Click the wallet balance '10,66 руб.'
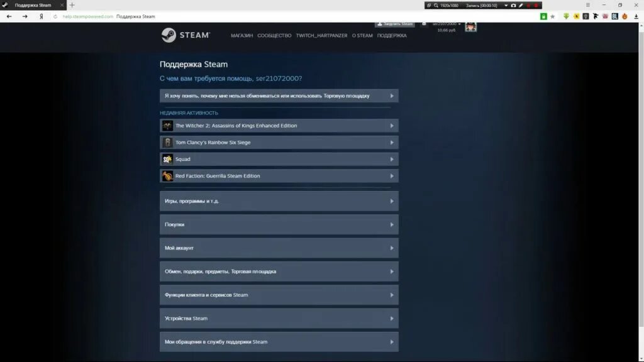 pos(447,30)
